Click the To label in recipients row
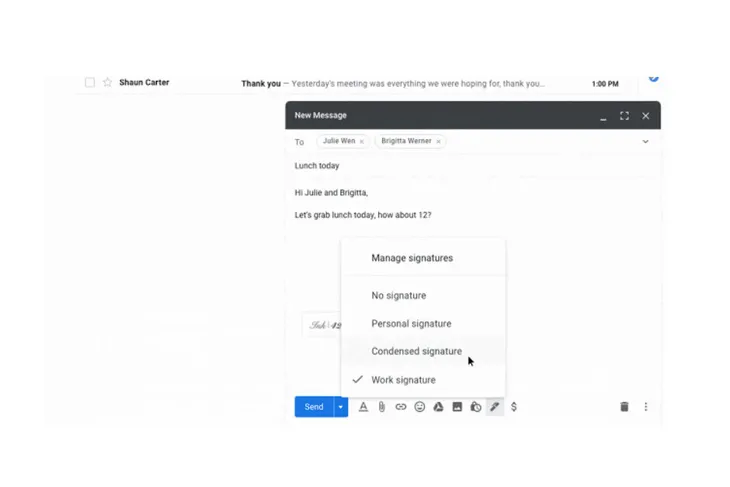 299,142
